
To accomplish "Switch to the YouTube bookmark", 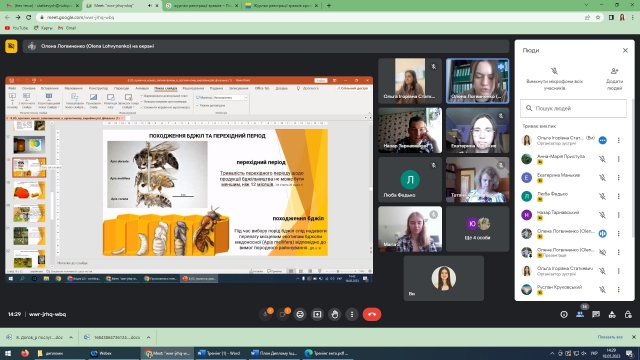I will (16, 28).
